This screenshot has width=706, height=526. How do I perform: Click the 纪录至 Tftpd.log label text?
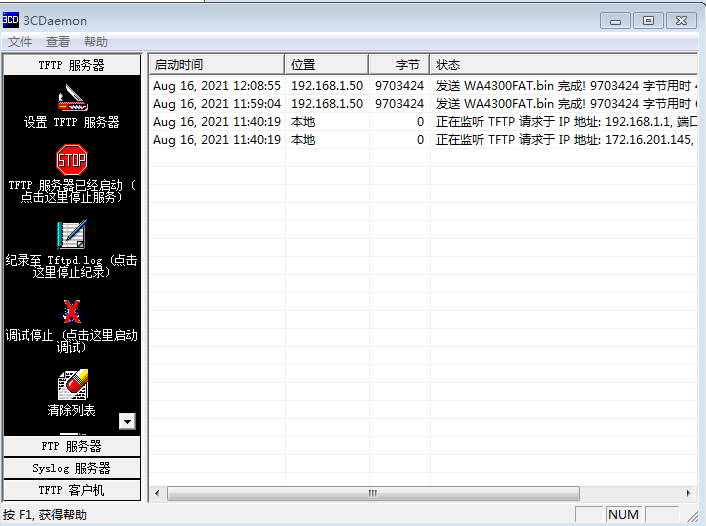pos(72,266)
